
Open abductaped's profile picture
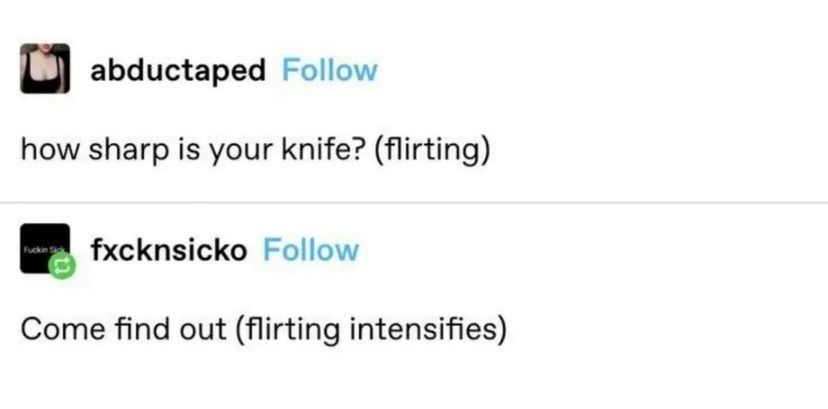coord(45,69)
